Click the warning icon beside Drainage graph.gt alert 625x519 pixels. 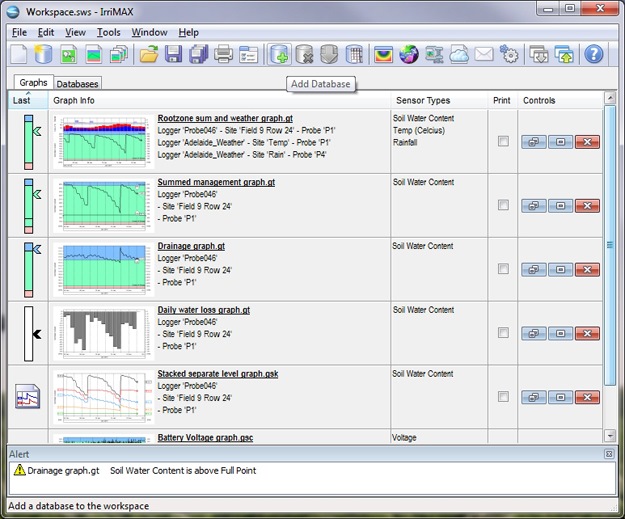pos(19,470)
